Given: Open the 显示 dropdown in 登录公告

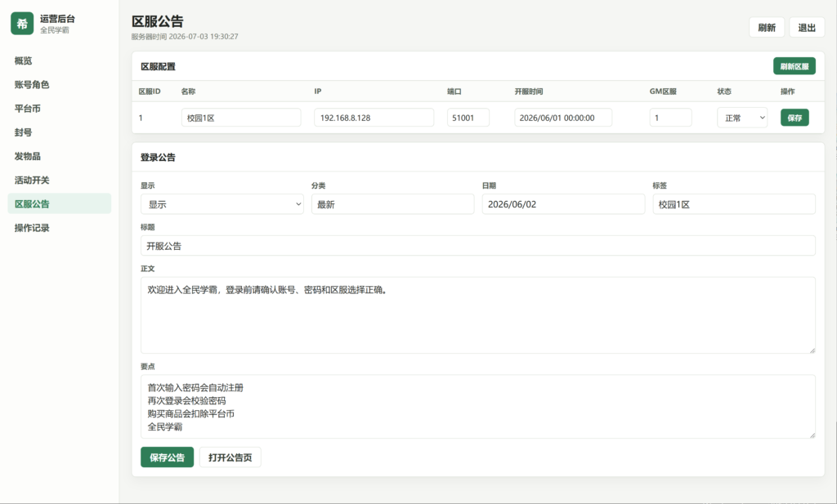Looking at the screenshot, I should click(x=222, y=204).
